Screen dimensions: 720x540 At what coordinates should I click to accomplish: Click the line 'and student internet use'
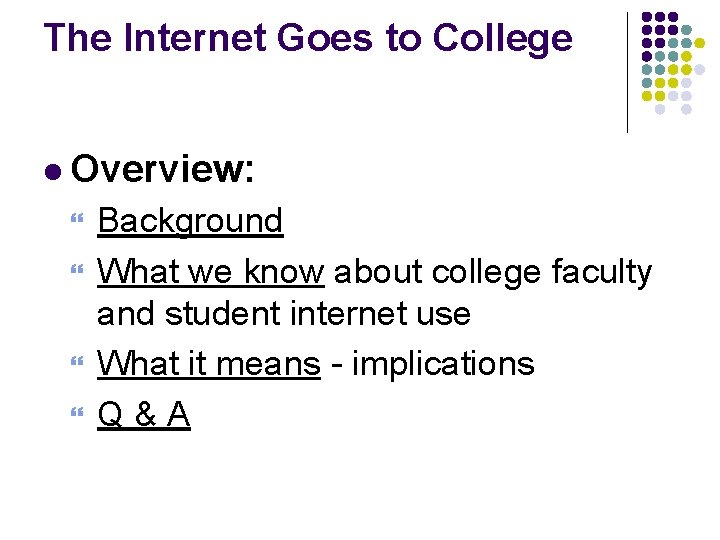pos(283,314)
